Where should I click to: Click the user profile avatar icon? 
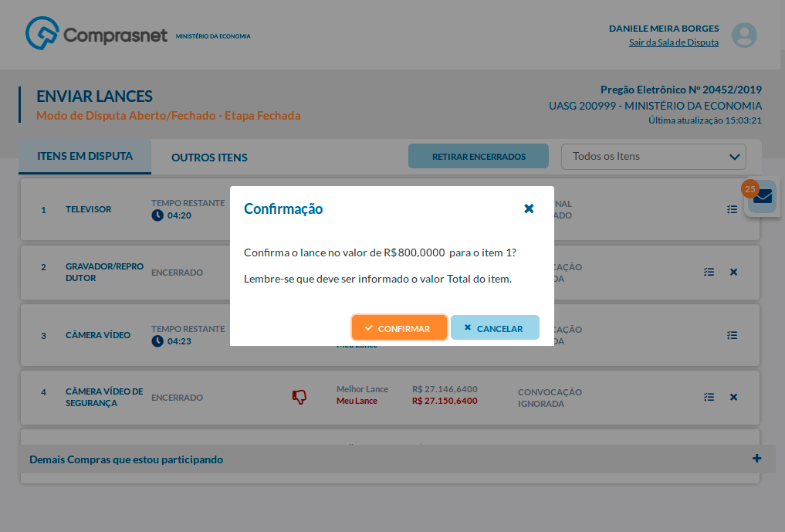(x=744, y=36)
